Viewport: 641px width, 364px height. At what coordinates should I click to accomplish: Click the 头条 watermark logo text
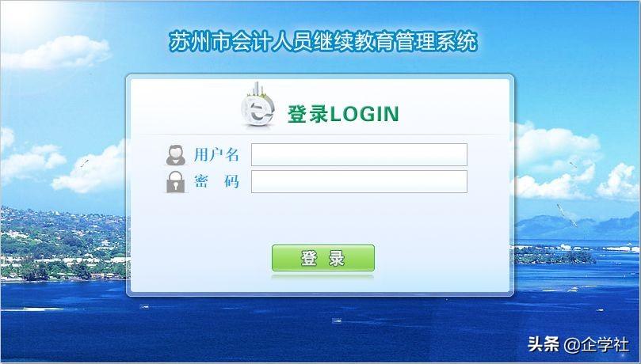pyautogui.click(x=544, y=344)
